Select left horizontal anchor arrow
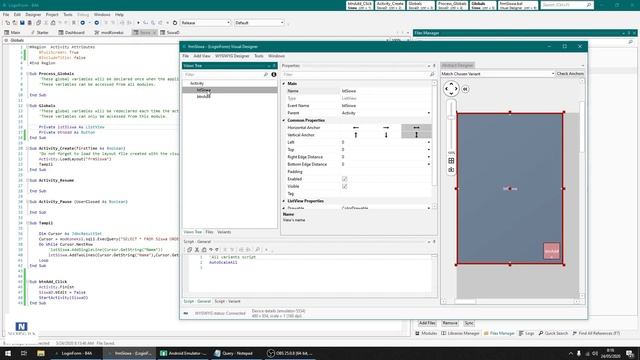This screenshot has height=360, width=640. click(x=356, y=128)
